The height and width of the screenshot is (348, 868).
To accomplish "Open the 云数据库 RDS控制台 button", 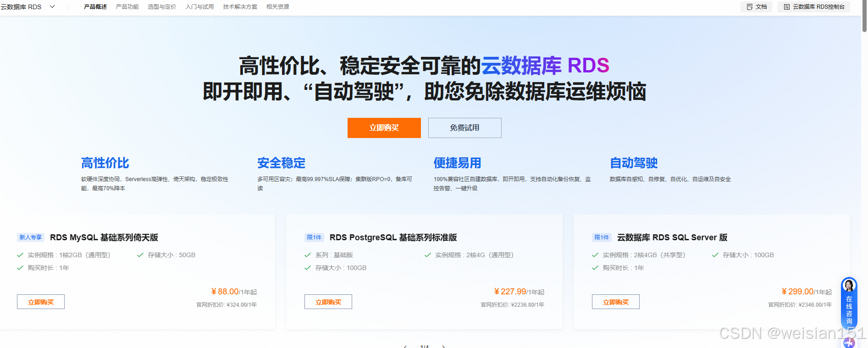I will tap(814, 7).
